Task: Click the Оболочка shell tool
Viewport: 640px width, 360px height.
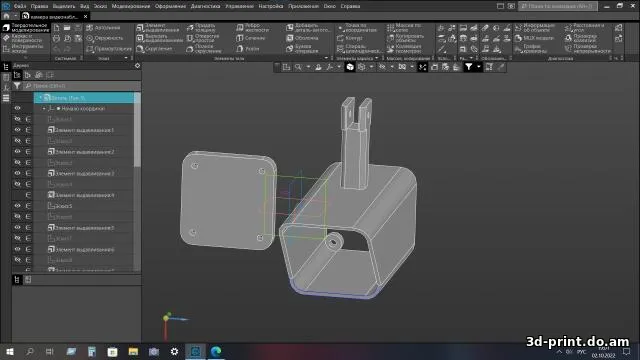Action: tap(302, 38)
